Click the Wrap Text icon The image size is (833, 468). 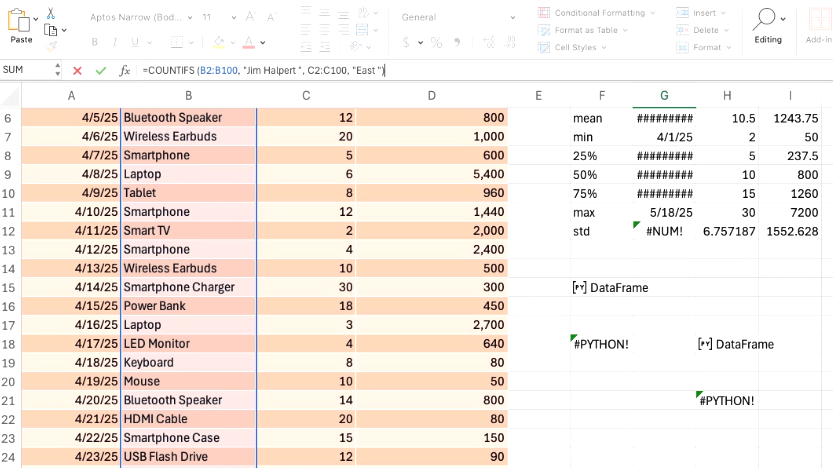(x=363, y=12)
